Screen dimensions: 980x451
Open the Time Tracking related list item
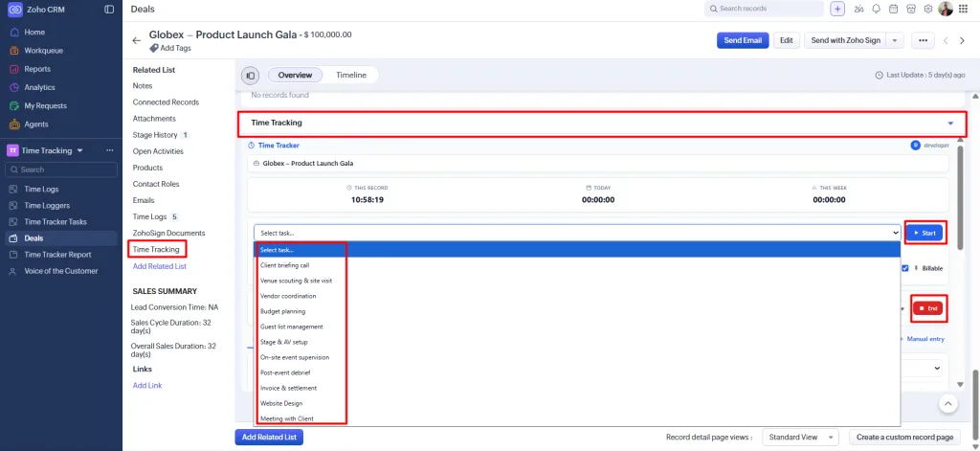[156, 250]
